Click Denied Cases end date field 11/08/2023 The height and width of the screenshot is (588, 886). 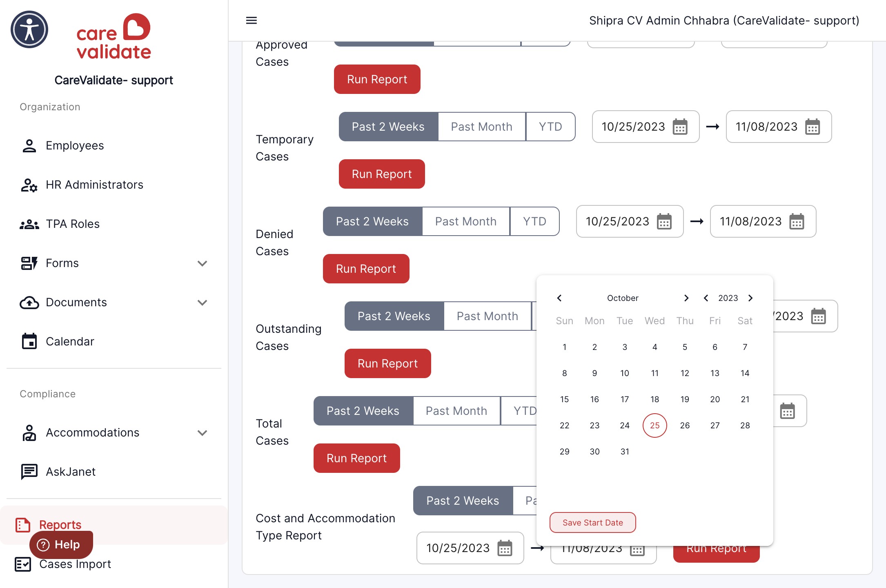coord(763,222)
